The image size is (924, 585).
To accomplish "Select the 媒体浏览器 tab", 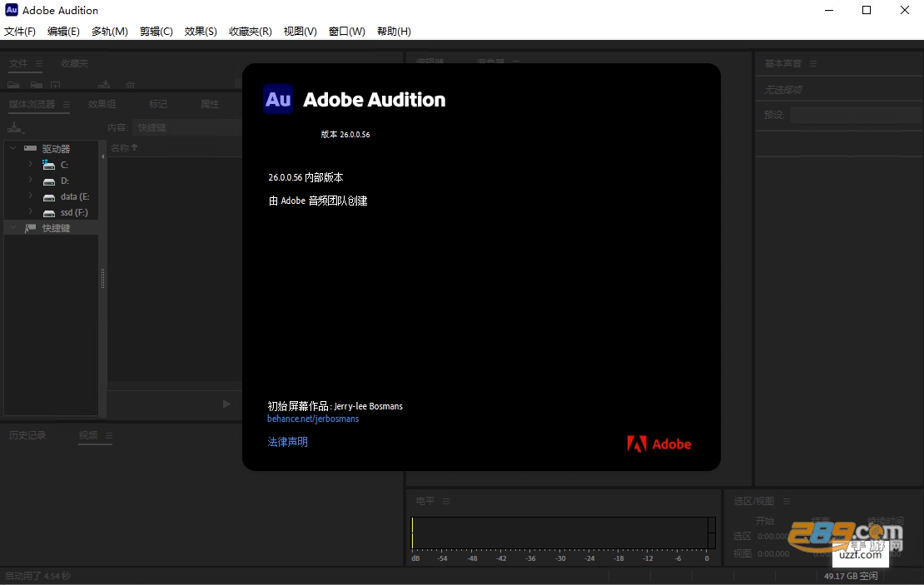I will [32, 104].
